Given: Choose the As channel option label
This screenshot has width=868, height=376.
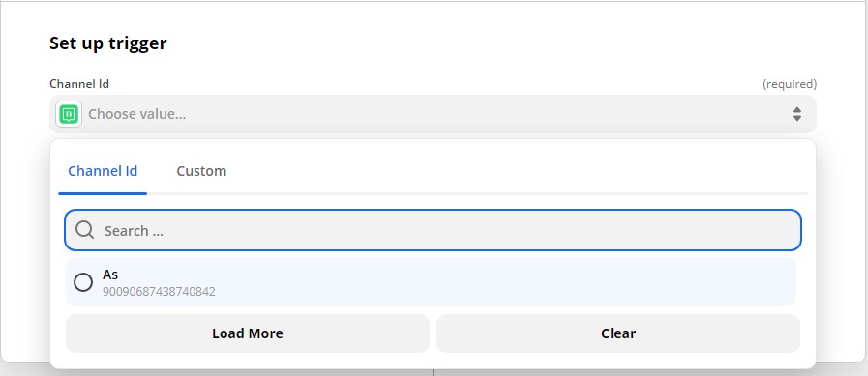Looking at the screenshot, I should point(110,275).
